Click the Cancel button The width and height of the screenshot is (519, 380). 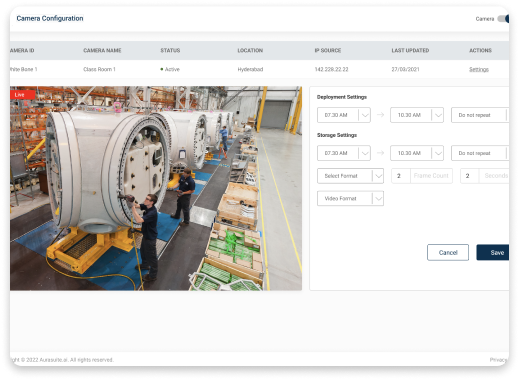(x=448, y=252)
